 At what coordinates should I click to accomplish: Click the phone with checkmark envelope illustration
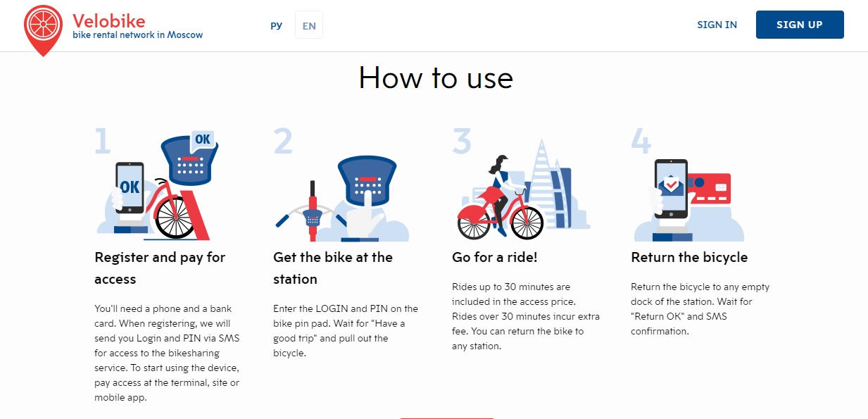point(671,189)
